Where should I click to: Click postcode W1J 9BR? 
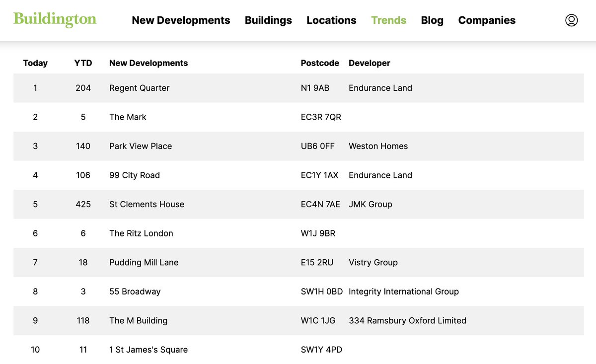pos(318,233)
